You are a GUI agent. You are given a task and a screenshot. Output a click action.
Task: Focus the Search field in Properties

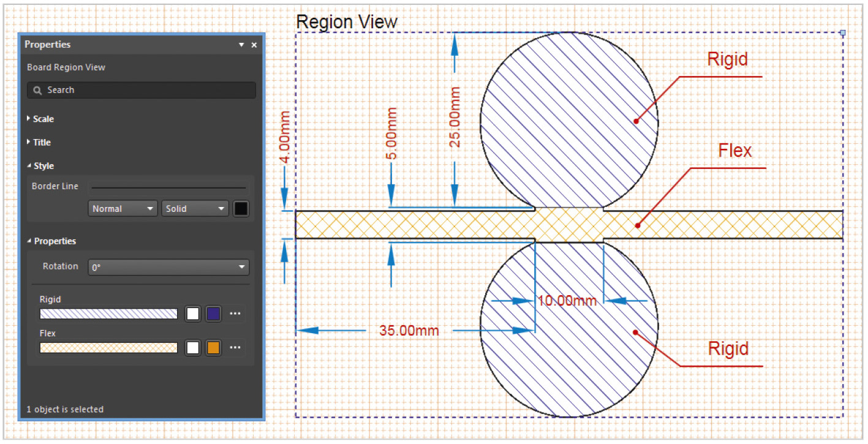[142, 90]
